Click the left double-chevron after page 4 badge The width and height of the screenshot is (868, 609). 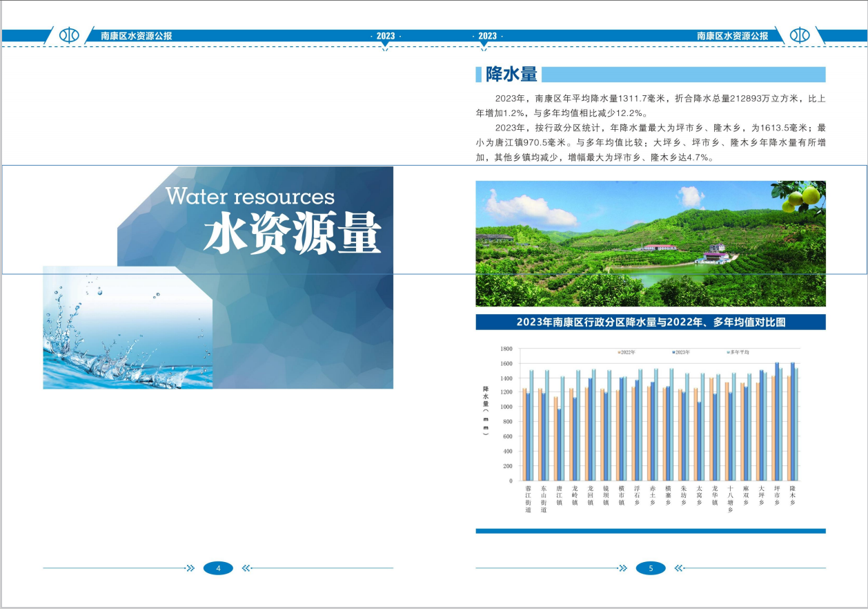pyautogui.click(x=246, y=568)
